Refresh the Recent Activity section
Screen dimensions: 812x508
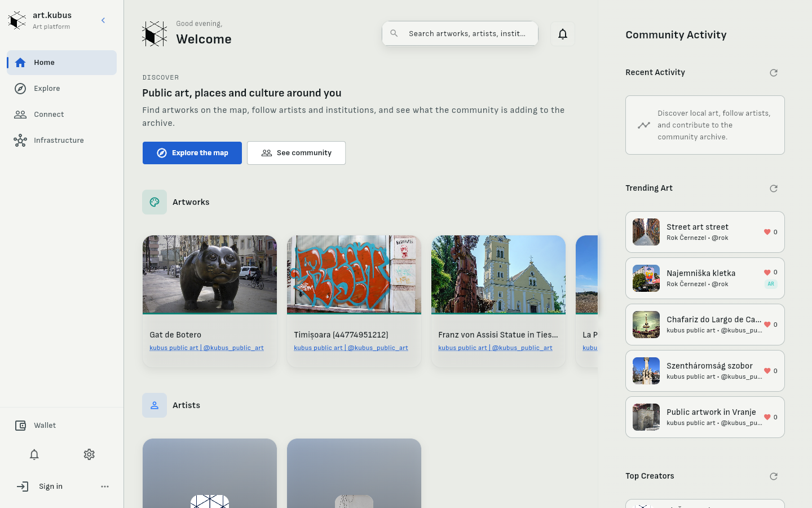tap(774, 73)
